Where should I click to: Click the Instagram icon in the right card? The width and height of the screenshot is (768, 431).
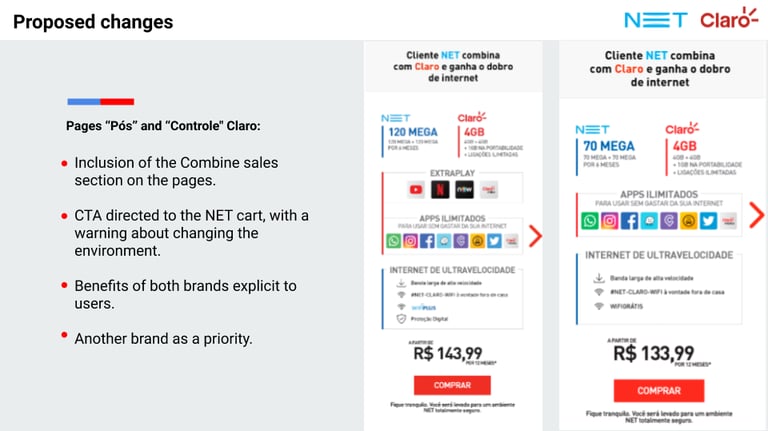click(609, 221)
